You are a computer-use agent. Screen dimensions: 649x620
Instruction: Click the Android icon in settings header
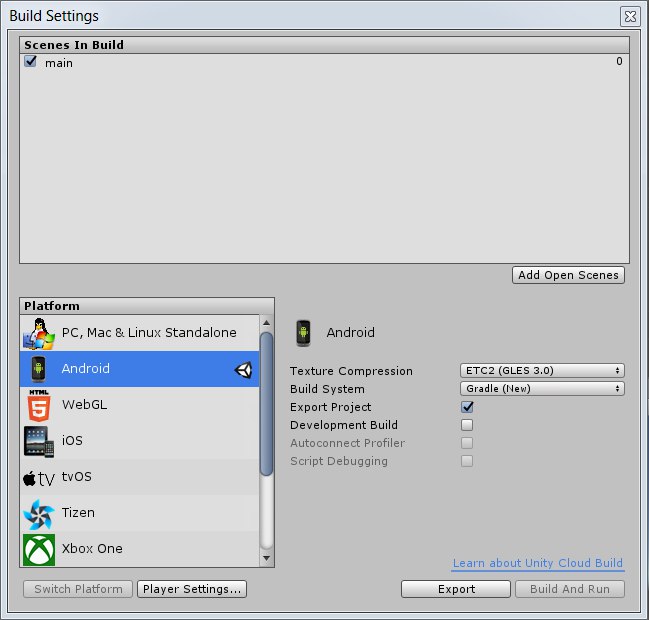pos(303,333)
